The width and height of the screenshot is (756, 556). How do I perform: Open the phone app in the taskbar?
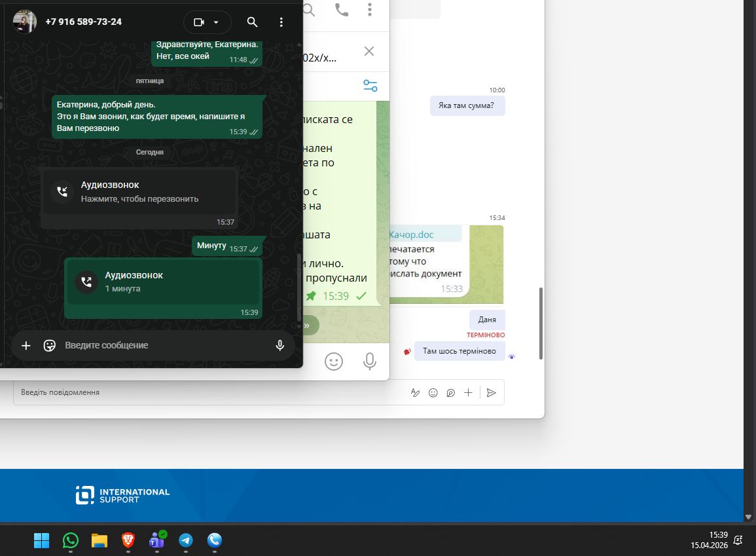[215, 540]
